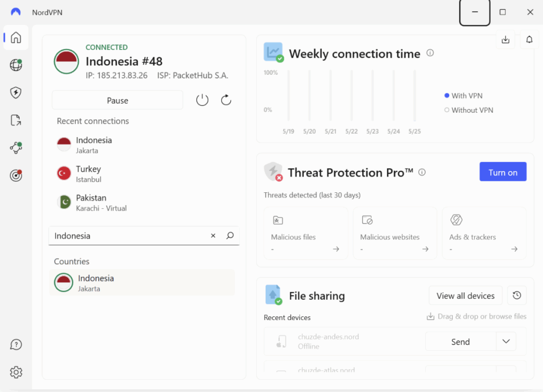The image size is (543, 392).
Task: Pause the VPN connection
Action: [117, 100]
